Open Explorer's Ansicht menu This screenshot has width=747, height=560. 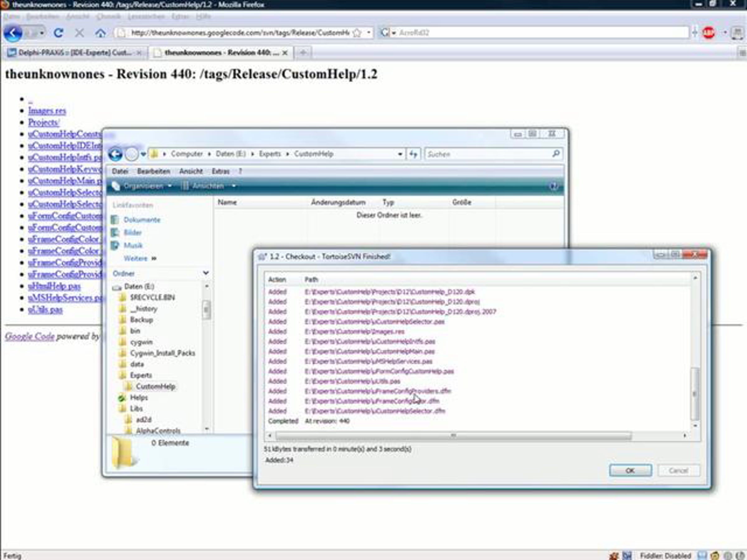coord(191,171)
